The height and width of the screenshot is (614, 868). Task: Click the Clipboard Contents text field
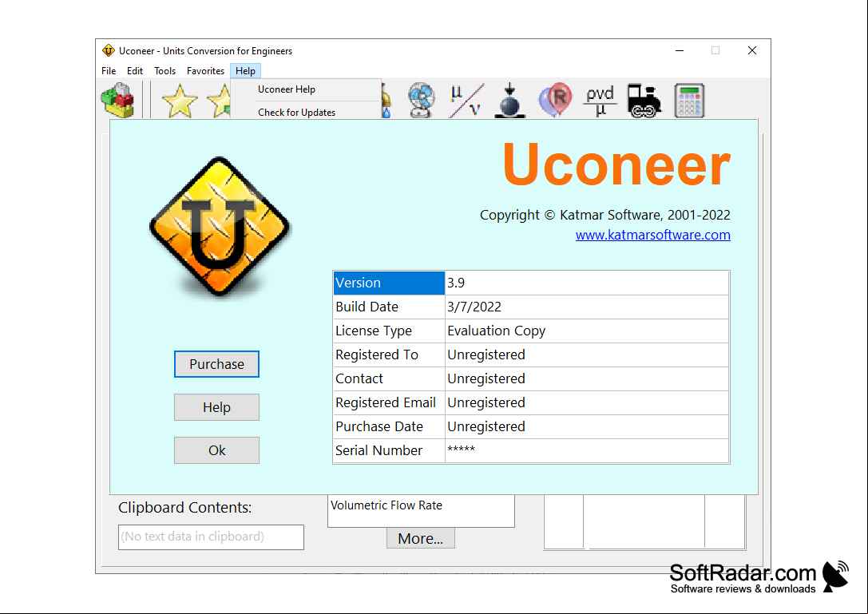pos(211,537)
